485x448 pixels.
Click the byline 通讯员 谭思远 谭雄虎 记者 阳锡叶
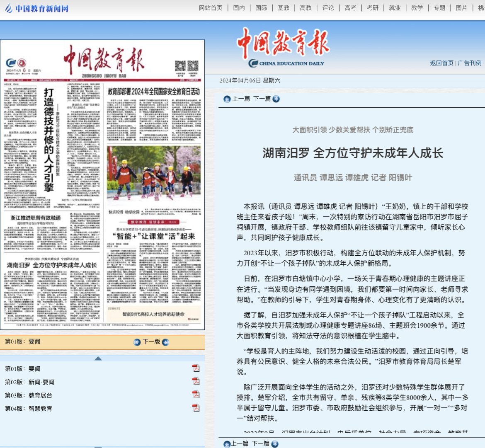point(353,178)
